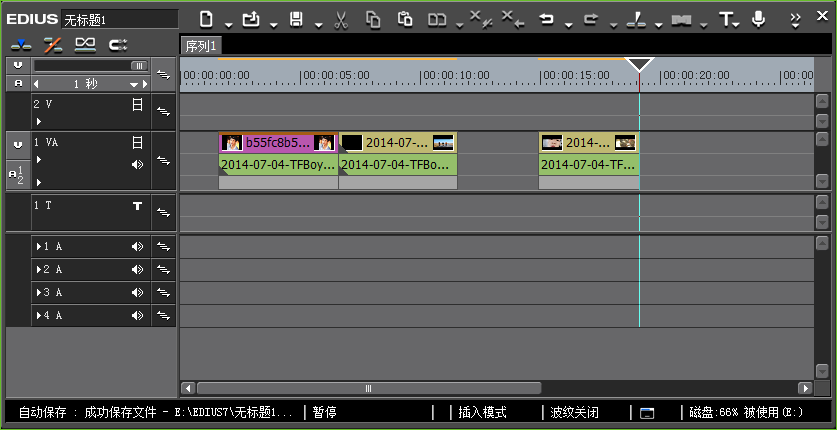Image resolution: width=837 pixels, height=430 pixels.
Task: Click the 波纹关闭 ripple mode indicator
Action: click(574, 412)
